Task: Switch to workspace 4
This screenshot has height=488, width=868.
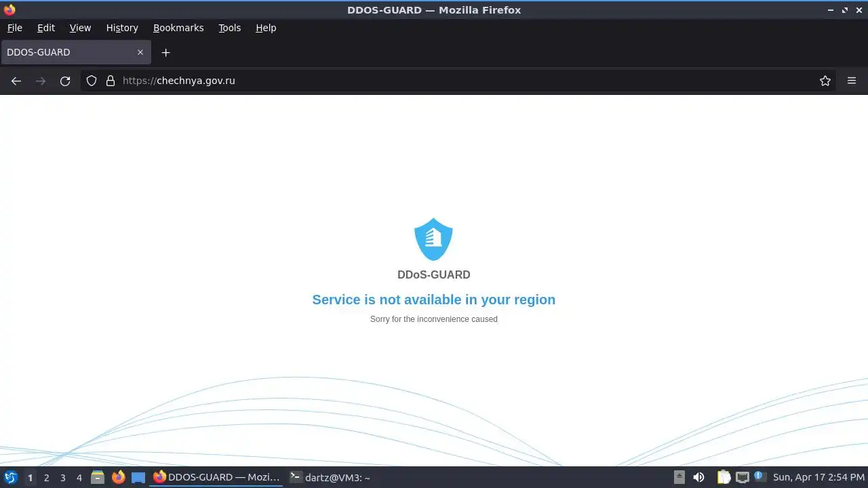Action: pos(79,478)
